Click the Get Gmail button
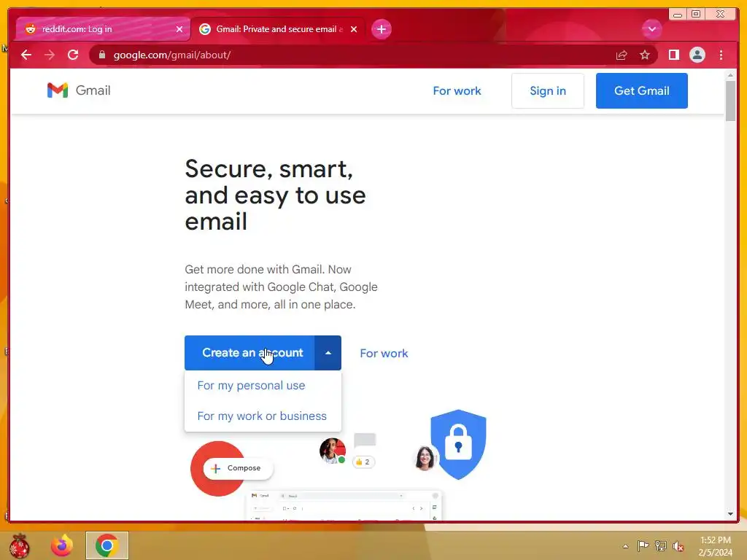The height and width of the screenshot is (560, 747). (x=641, y=90)
